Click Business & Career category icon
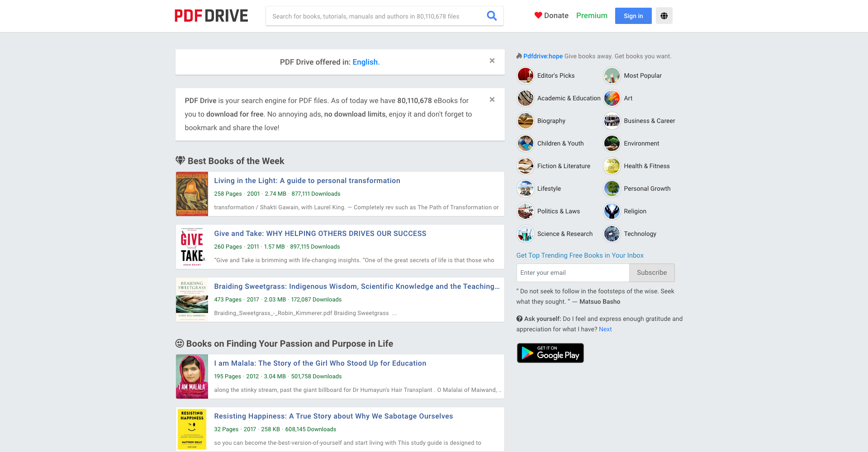This screenshot has width=868, height=452. (x=612, y=121)
